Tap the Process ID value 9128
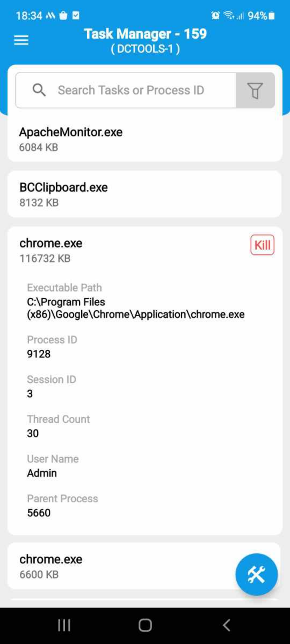The width and height of the screenshot is (290, 644). point(39,354)
